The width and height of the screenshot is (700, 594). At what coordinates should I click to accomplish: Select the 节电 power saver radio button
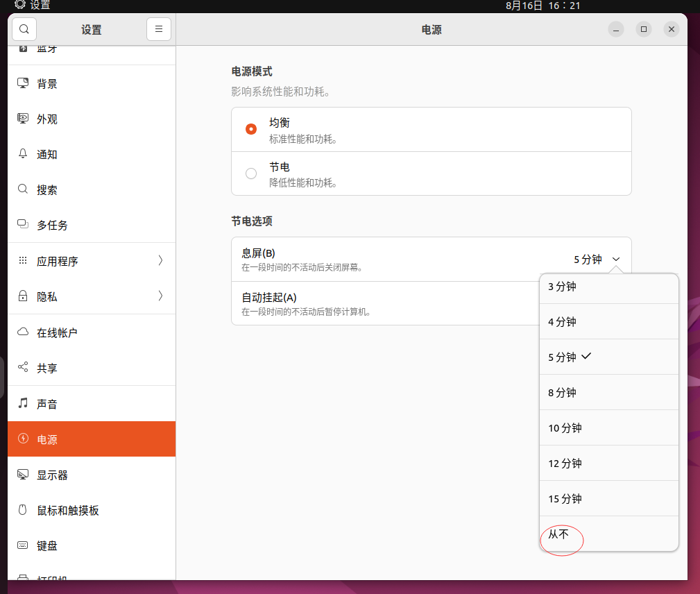pos(251,173)
